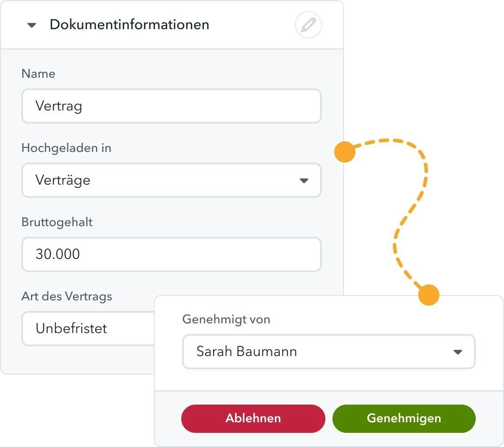Screen dimensions: 504x447
Task: Click the upper orange connector dot
Action: coord(345,152)
